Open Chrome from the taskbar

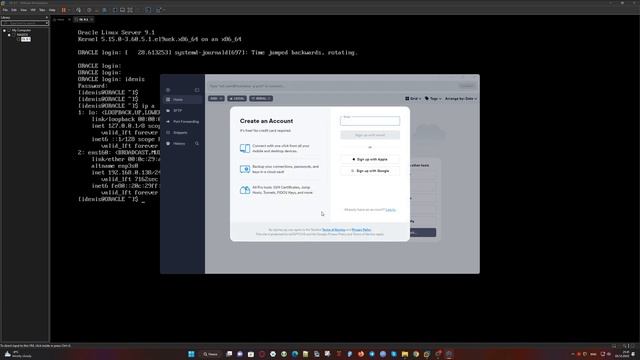pyautogui.click(x=416, y=354)
